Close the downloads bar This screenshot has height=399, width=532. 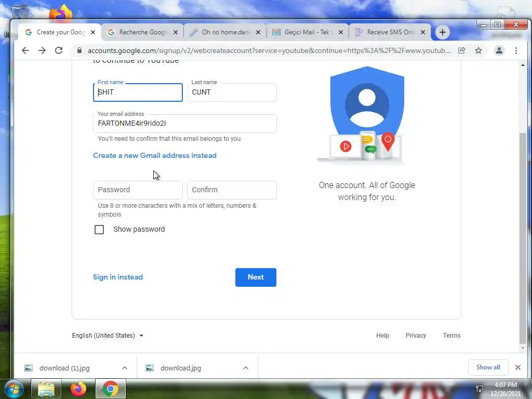(518, 367)
